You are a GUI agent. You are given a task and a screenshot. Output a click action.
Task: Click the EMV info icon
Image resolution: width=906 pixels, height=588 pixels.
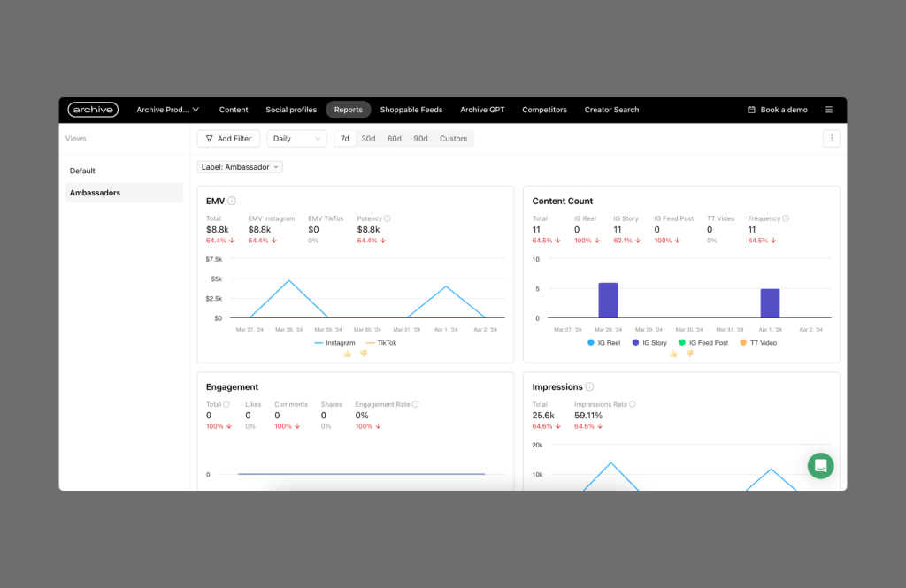pyautogui.click(x=232, y=202)
